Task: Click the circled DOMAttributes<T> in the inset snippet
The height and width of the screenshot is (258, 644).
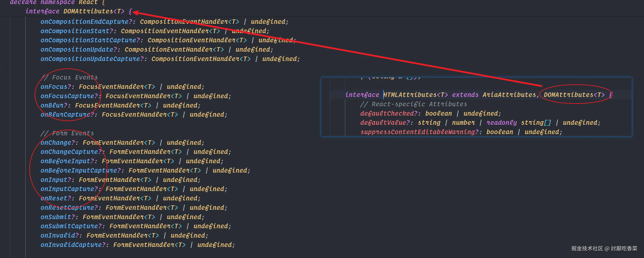Action: (x=574, y=95)
